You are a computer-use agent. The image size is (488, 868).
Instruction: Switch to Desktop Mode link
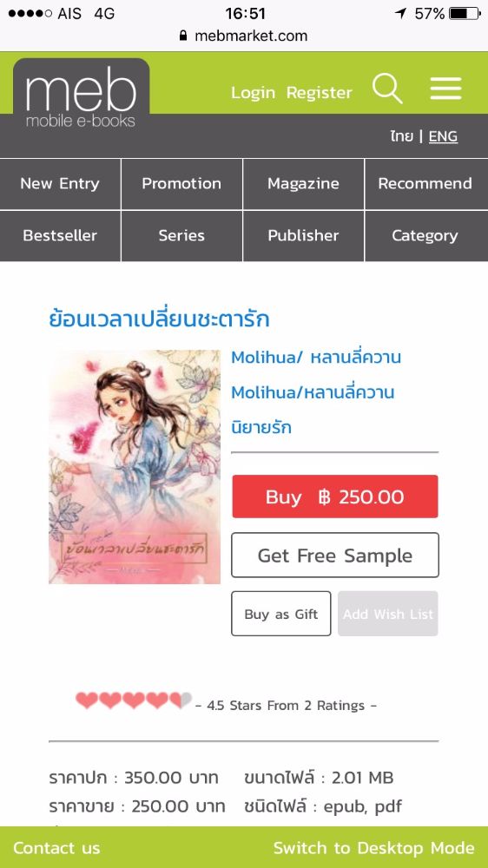click(374, 848)
